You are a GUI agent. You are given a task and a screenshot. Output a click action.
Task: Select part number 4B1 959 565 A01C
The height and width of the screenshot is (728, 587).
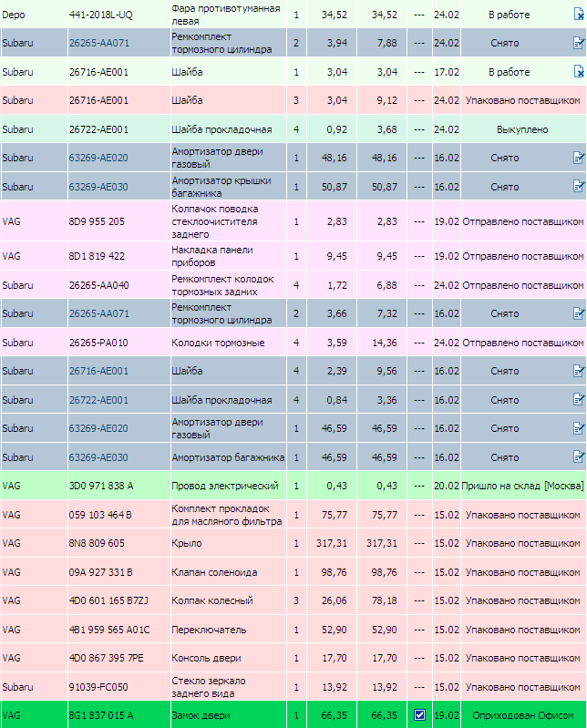coord(109,630)
